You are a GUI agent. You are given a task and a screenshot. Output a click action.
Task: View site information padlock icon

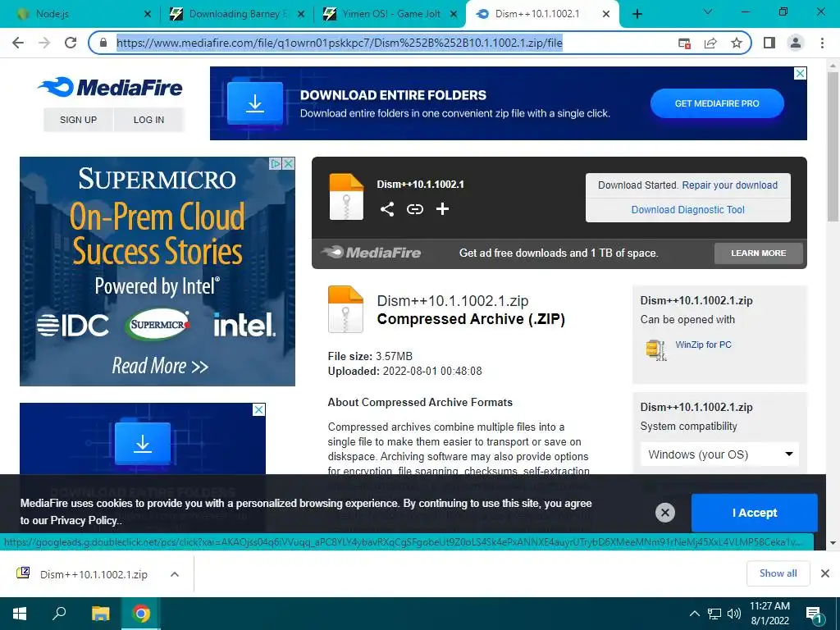(103, 43)
